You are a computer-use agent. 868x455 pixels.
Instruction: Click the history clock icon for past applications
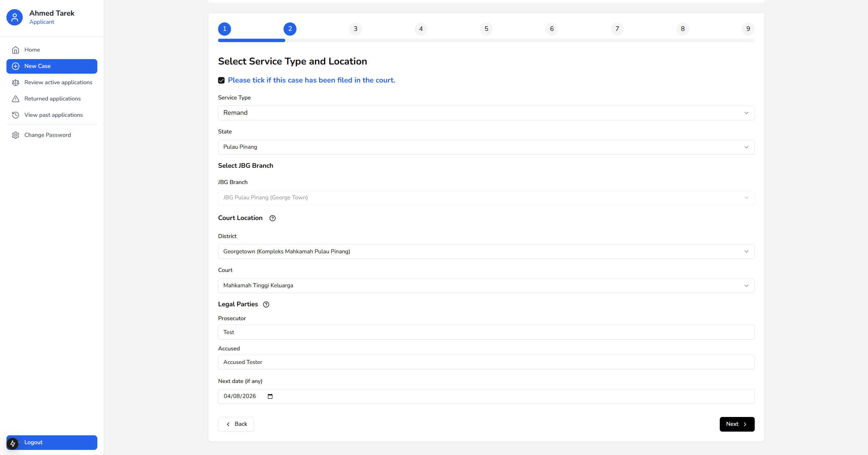16,115
